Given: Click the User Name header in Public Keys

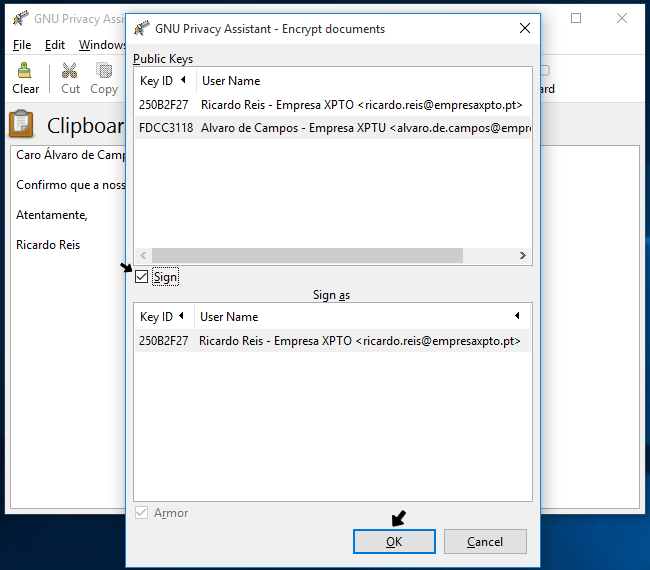Looking at the screenshot, I should click(364, 80).
